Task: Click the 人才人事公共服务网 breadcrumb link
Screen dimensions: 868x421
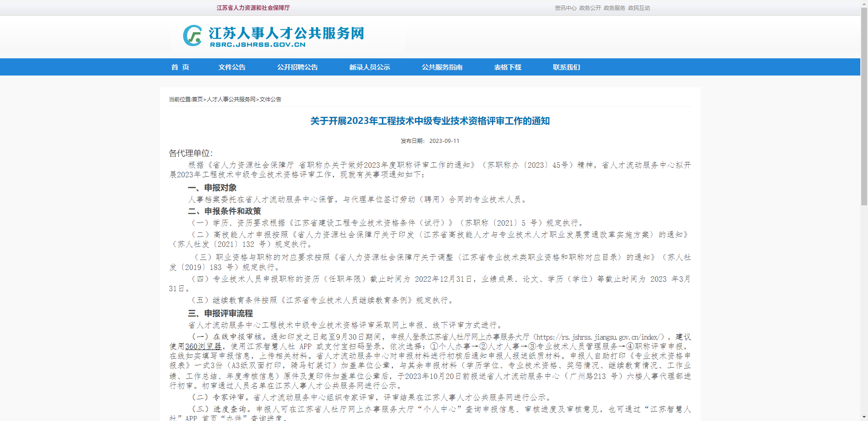Action: 231,99
